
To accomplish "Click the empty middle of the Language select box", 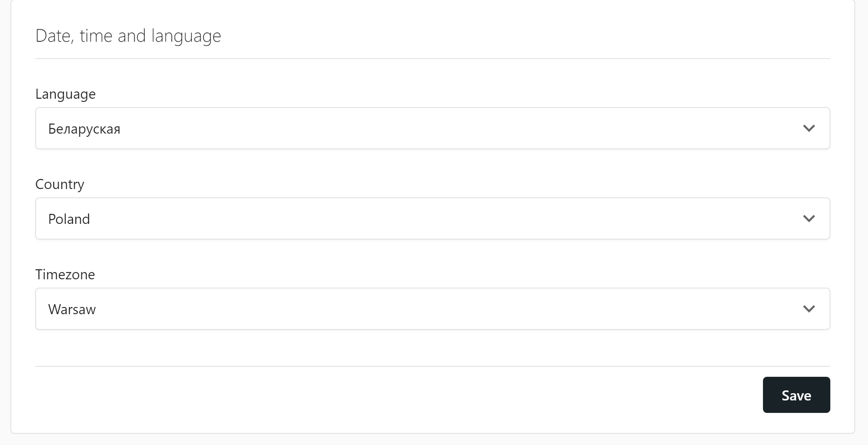I will [432, 128].
